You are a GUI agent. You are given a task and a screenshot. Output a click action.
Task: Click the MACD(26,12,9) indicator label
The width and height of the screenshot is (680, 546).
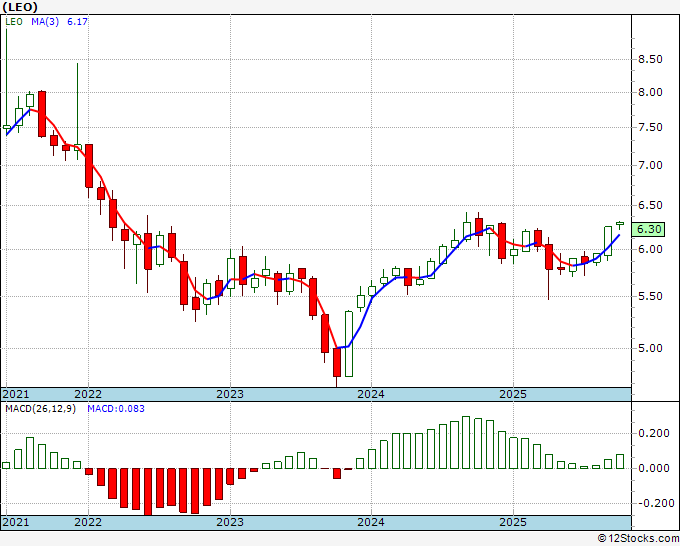[40, 409]
